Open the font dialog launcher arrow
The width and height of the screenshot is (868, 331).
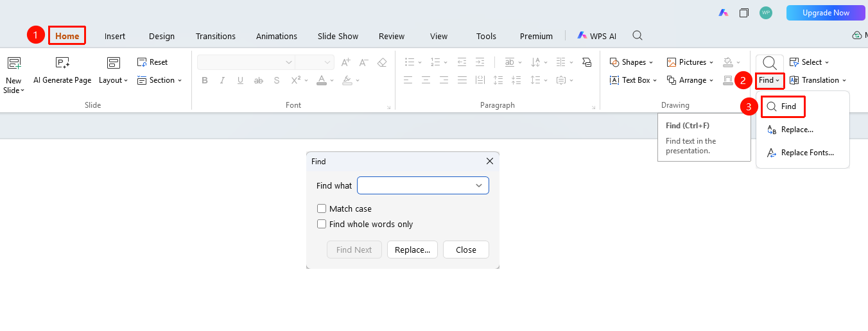[389, 108]
